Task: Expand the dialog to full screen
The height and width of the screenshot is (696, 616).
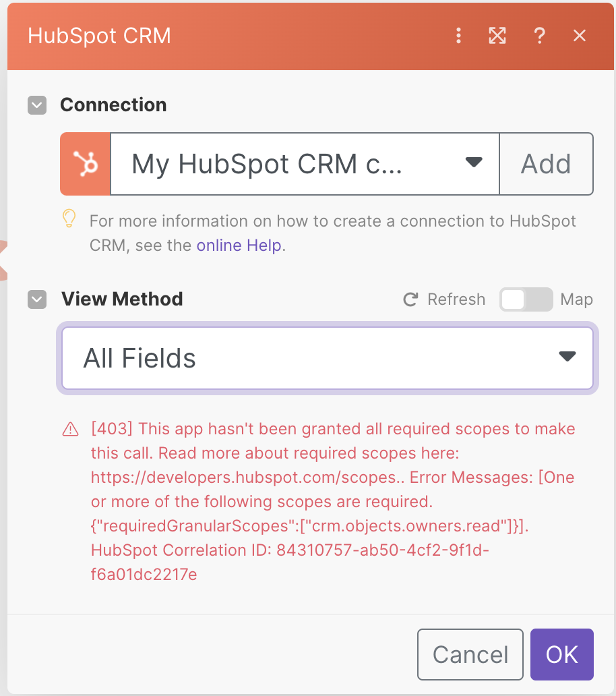Action: coord(497,36)
